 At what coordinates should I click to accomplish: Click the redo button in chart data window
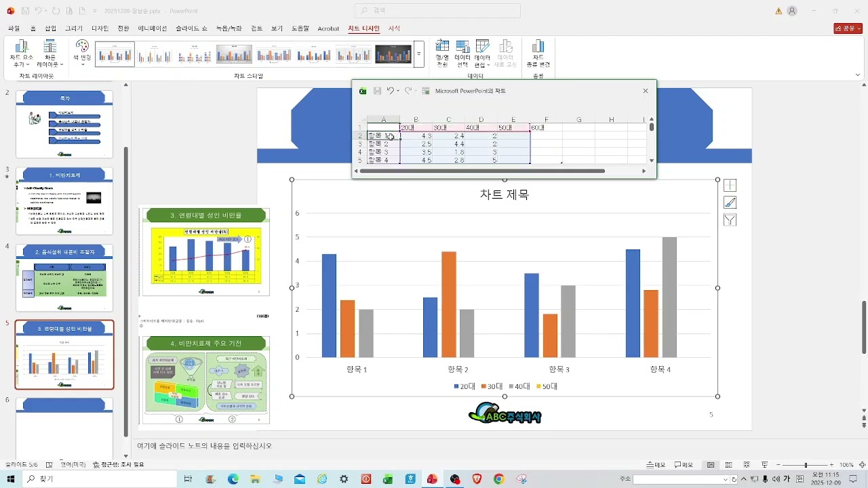(408, 91)
